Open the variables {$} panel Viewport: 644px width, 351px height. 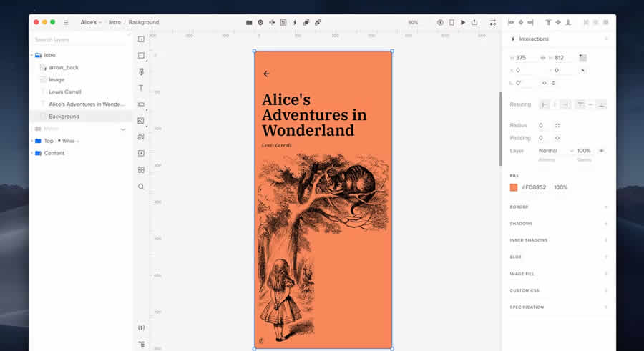pyautogui.click(x=141, y=327)
